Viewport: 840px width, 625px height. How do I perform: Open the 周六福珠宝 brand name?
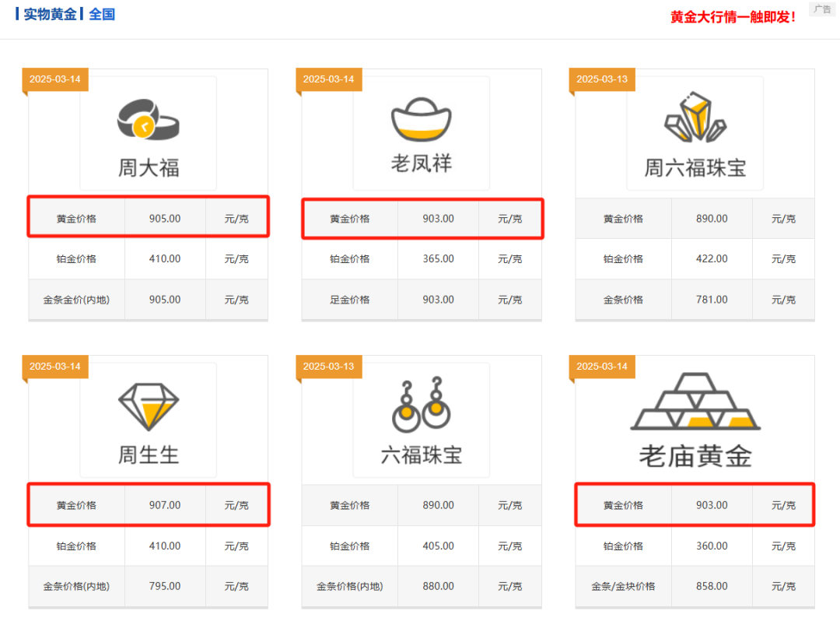(x=695, y=168)
